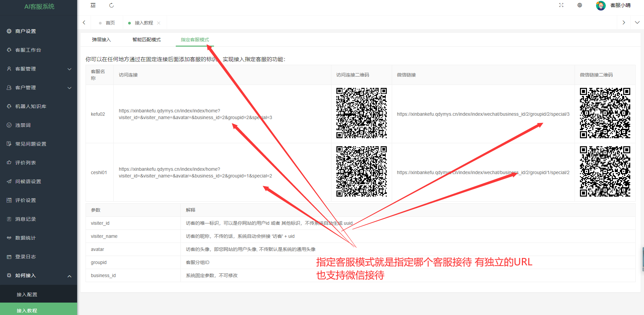The image size is (644, 315).
Task: Click the 客户管理 user icon
Action: pos(9,88)
